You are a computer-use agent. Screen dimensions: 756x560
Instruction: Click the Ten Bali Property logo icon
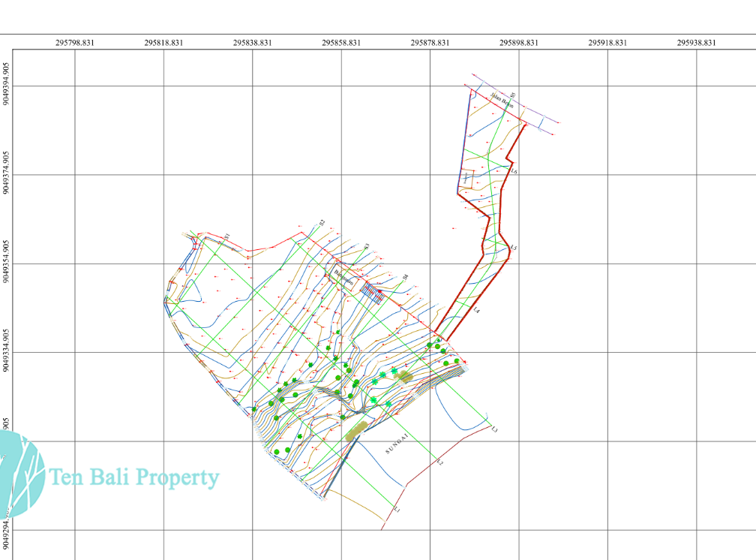20,475
